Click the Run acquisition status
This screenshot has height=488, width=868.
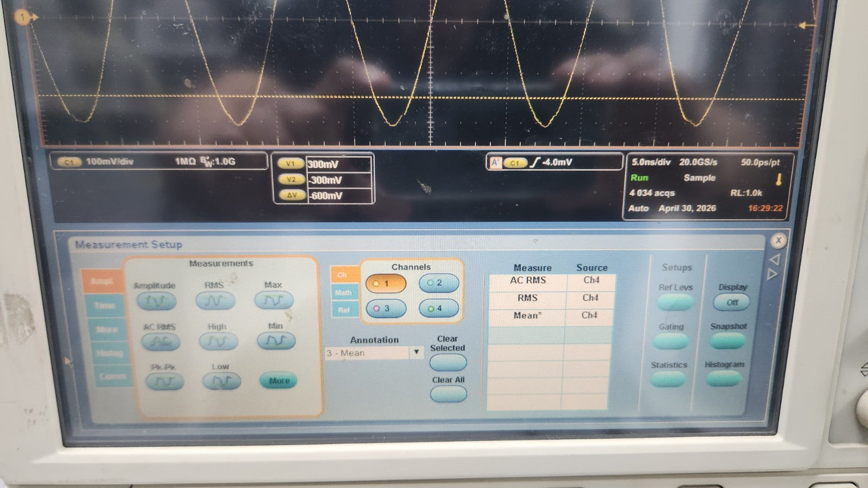coord(639,177)
